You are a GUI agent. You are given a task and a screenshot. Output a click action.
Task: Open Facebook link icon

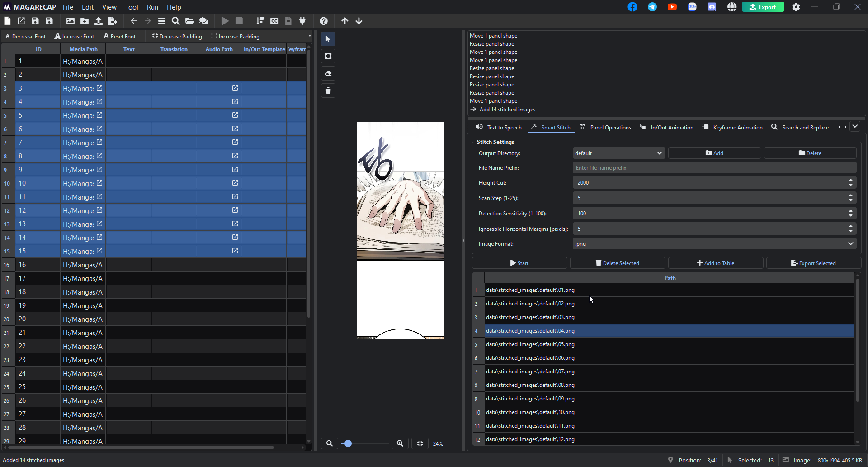[x=632, y=7]
